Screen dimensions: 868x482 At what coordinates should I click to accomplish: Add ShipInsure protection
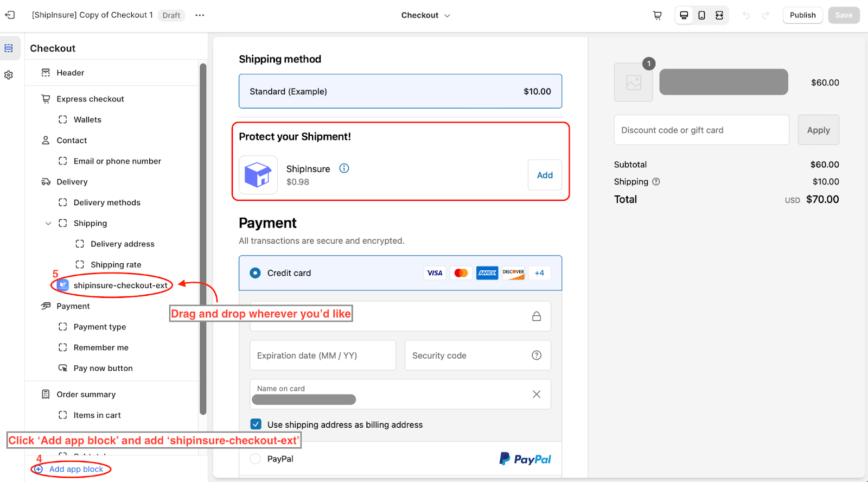[x=545, y=175]
